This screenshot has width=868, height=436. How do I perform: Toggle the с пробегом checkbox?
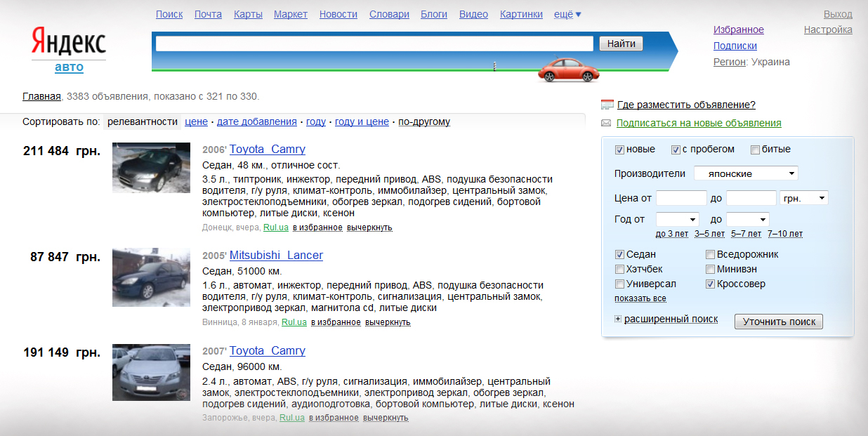pos(676,150)
